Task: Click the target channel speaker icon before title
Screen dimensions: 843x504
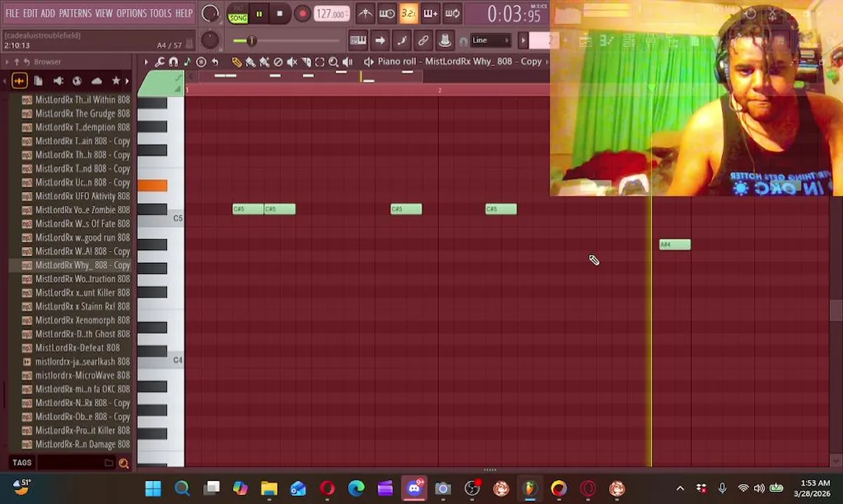Action: click(369, 62)
